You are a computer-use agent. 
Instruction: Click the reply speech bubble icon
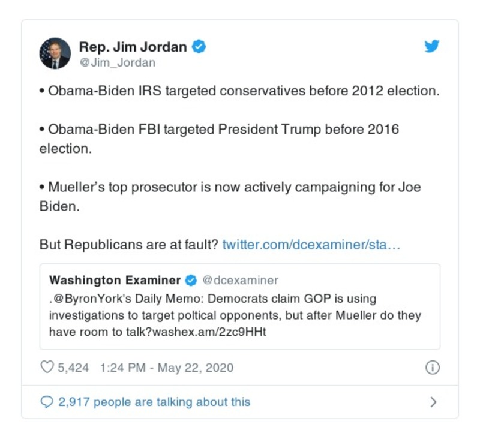[x=47, y=402]
